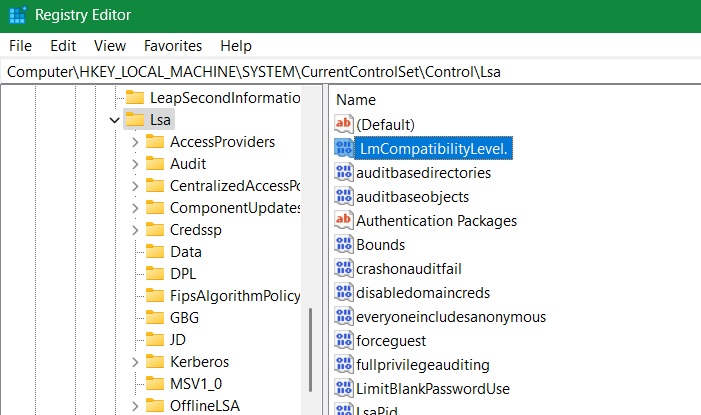Click the DWORD icon next to auditbasedirectories

pos(344,172)
